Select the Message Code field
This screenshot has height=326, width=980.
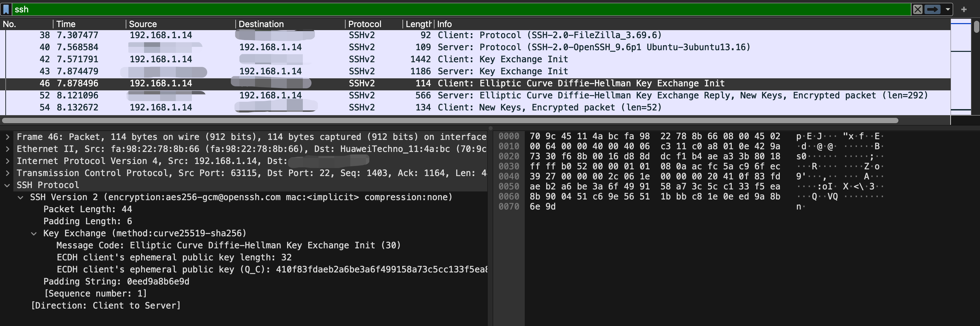[229, 245]
